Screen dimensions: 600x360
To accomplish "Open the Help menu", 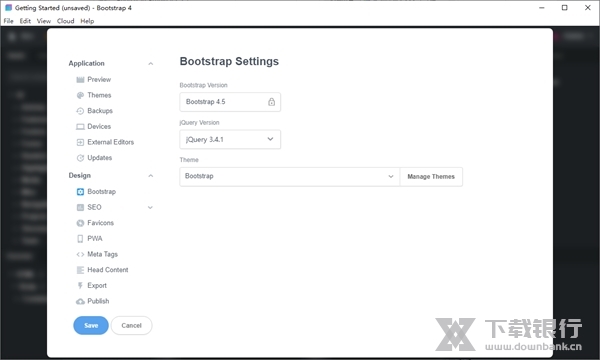I will point(87,21).
